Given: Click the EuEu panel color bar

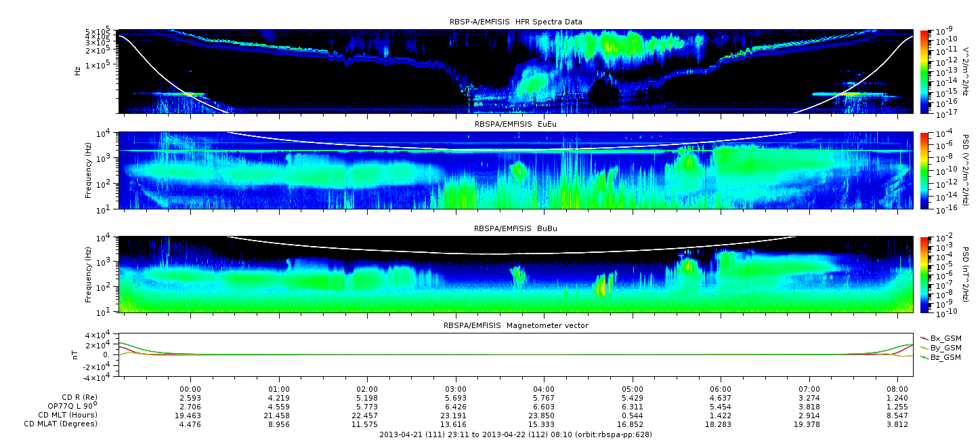Looking at the screenshot, I should pyautogui.click(x=924, y=170).
